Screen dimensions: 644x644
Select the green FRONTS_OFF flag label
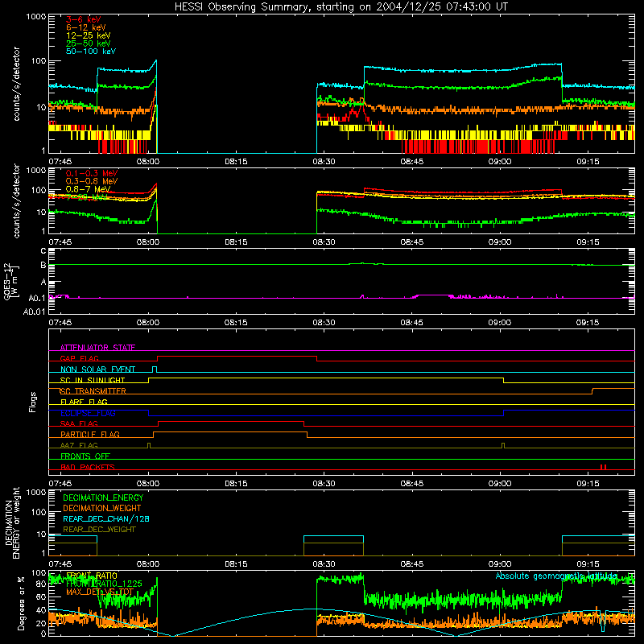(85, 456)
